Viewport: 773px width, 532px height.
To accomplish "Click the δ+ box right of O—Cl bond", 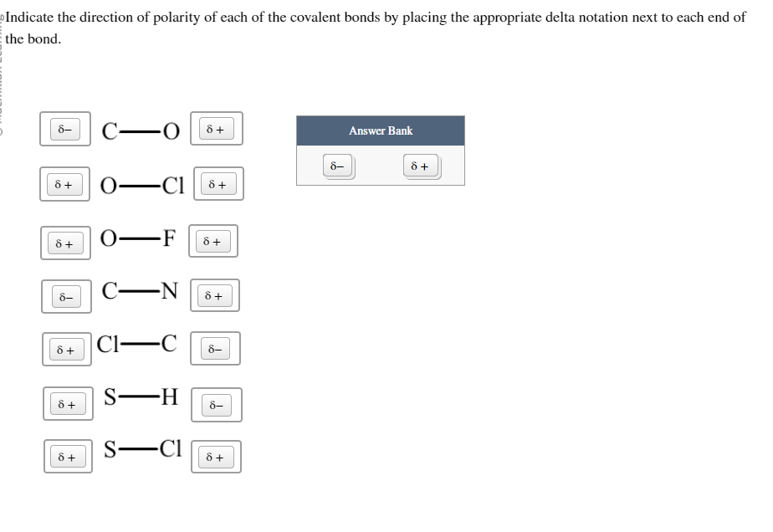I will tap(218, 183).
